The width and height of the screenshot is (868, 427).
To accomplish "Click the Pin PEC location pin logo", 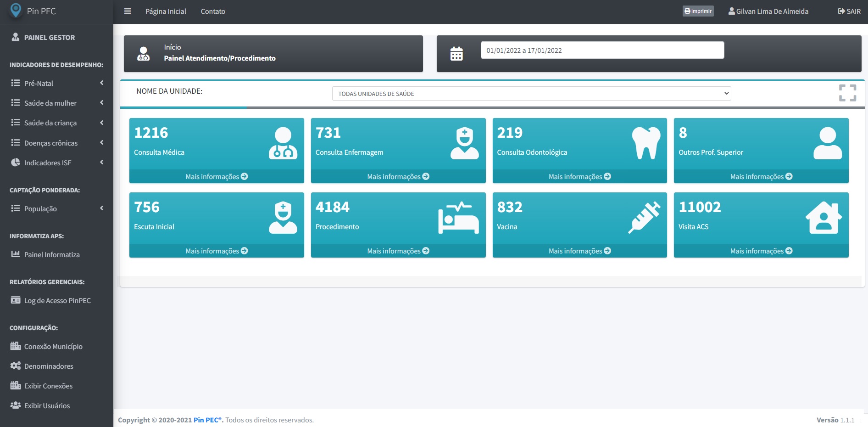I will tap(16, 11).
